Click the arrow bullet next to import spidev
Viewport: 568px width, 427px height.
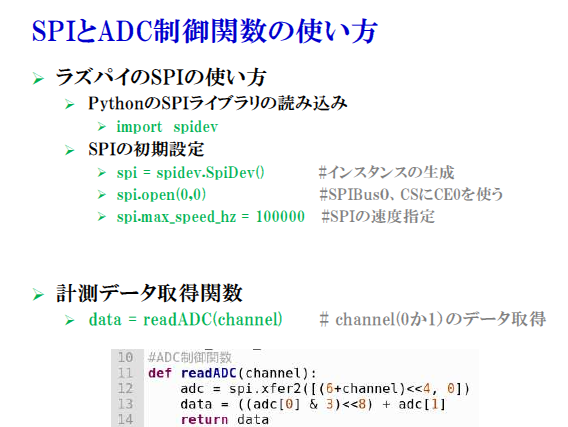[102, 127]
